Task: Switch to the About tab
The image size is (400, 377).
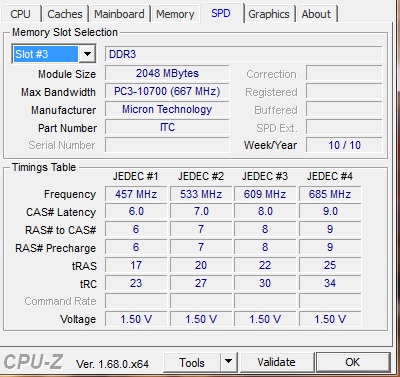Action: click(x=316, y=14)
